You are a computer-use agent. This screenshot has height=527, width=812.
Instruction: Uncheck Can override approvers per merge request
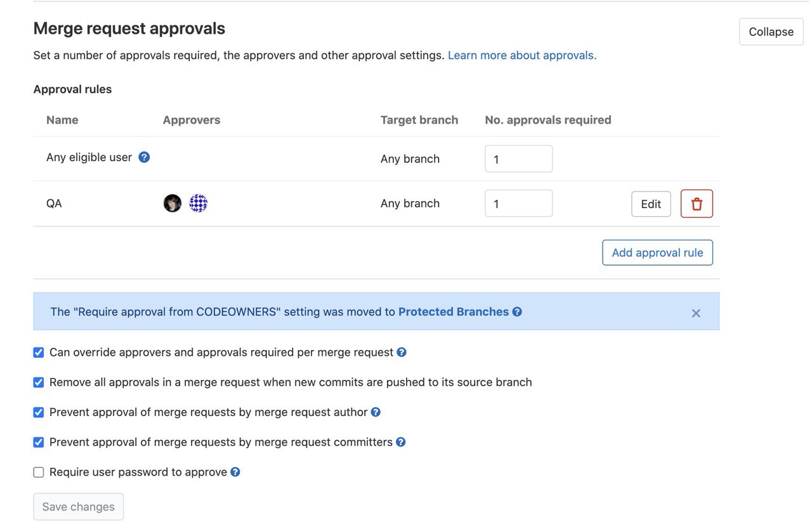[x=39, y=353]
